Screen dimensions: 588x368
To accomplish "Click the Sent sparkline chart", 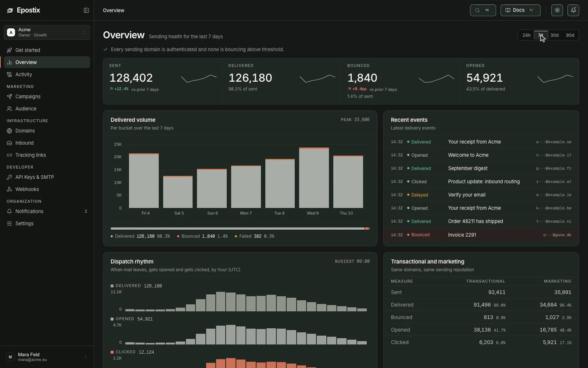I will point(198,78).
